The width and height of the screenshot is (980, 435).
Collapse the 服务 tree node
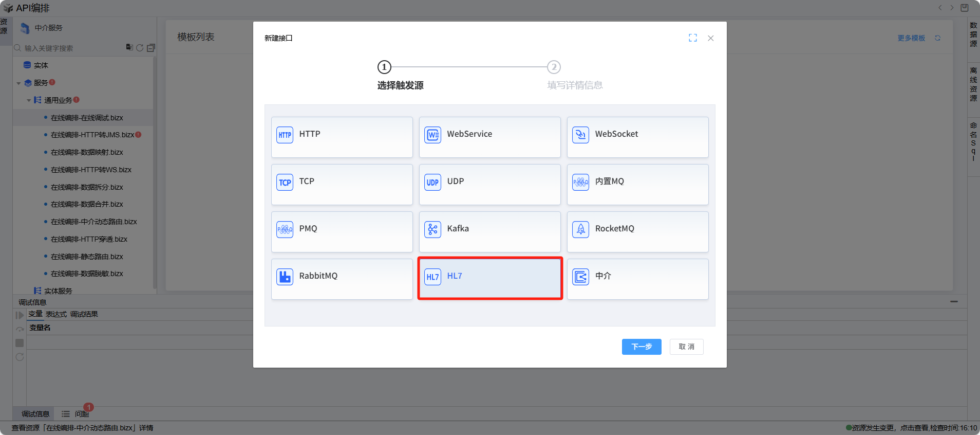(19, 83)
